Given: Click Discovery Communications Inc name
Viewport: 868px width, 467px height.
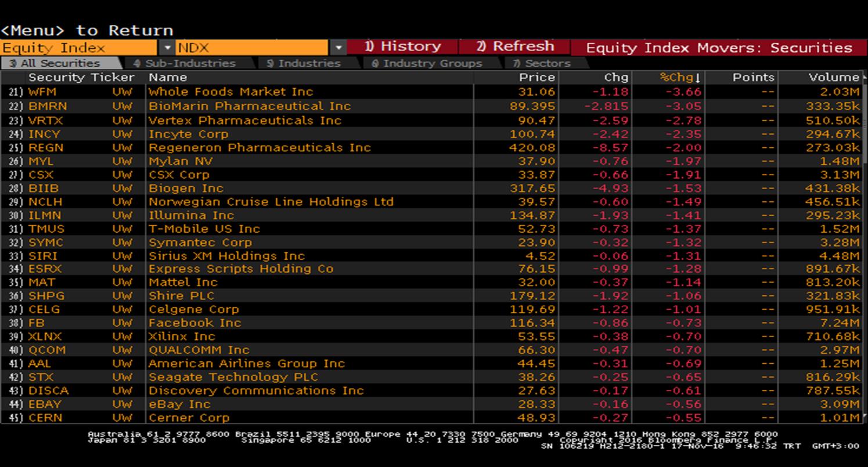Looking at the screenshot, I should (x=256, y=390).
